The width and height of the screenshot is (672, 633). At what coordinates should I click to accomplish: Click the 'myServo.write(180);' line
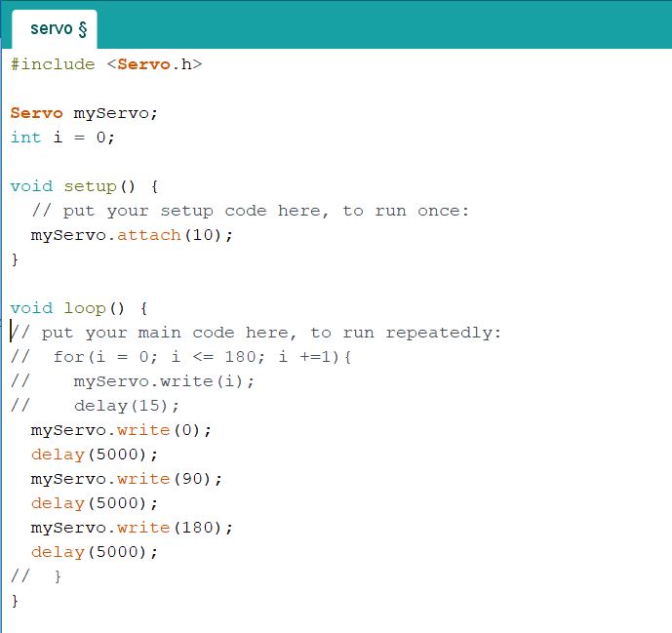coord(132,528)
